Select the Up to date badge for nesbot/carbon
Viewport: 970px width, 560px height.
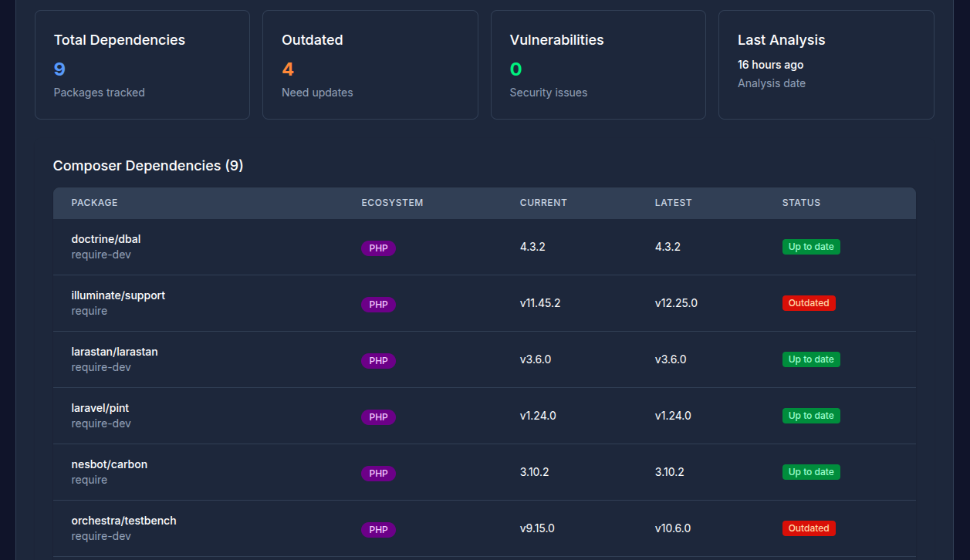tap(810, 472)
